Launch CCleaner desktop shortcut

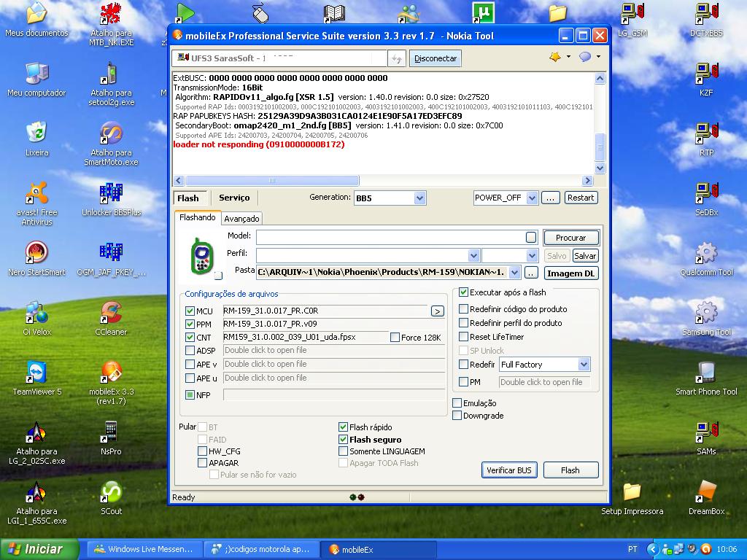(111, 318)
